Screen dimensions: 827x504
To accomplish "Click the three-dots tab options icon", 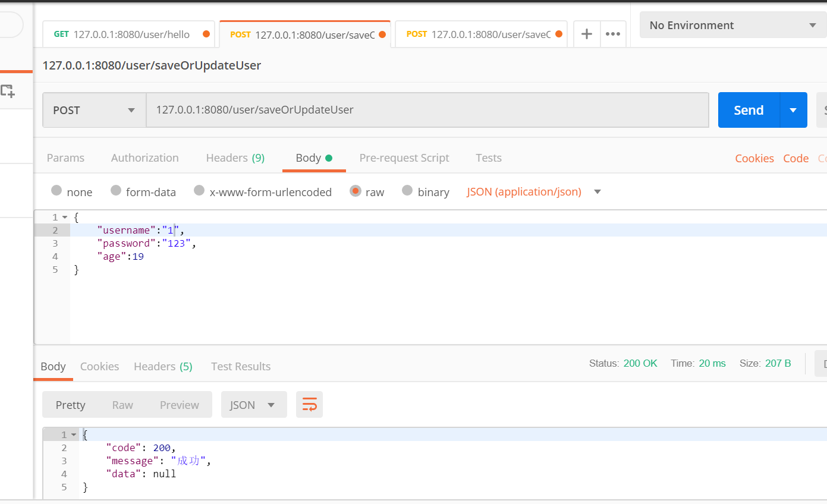I will pyautogui.click(x=613, y=34).
